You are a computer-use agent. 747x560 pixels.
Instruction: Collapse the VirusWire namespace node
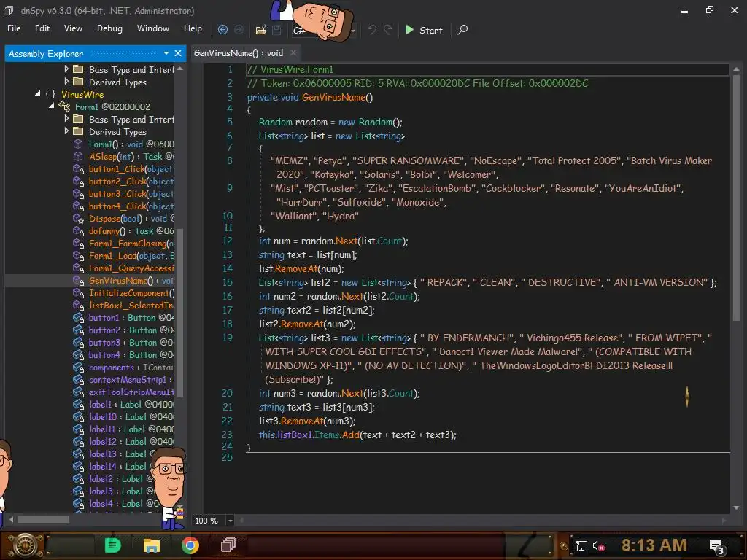click(38, 94)
